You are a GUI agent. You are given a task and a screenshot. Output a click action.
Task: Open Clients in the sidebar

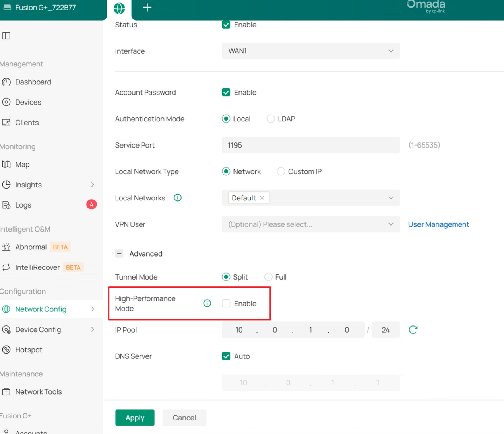point(27,123)
